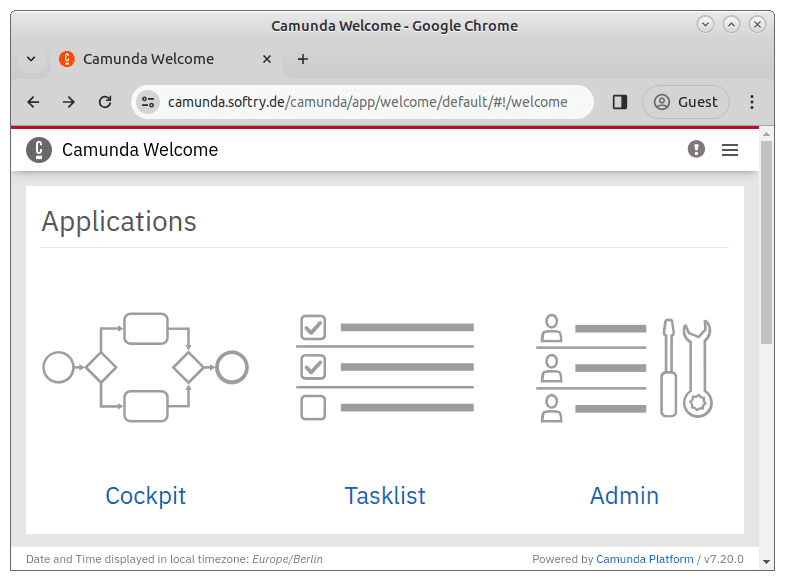Image resolution: width=785 pixels, height=581 pixels.
Task: Click the v7.20.0 version text
Action: pos(723,559)
